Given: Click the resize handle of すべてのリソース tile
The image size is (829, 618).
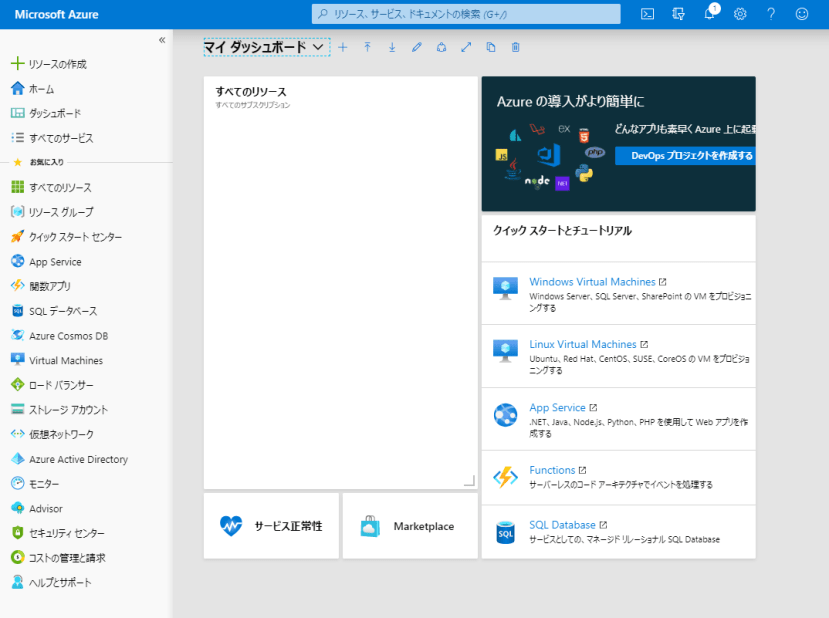Looking at the screenshot, I should [x=469, y=481].
